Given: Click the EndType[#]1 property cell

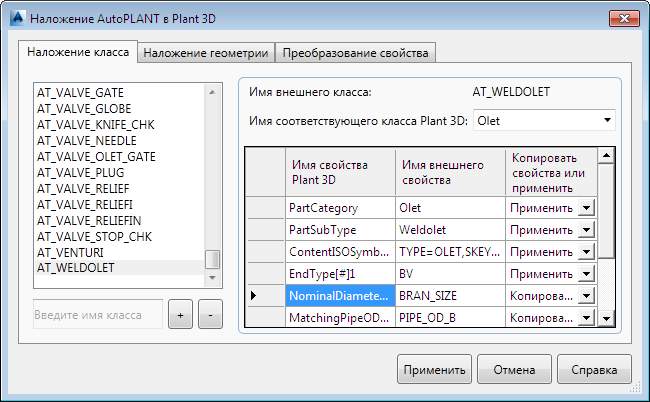Looking at the screenshot, I should coord(340,274).
